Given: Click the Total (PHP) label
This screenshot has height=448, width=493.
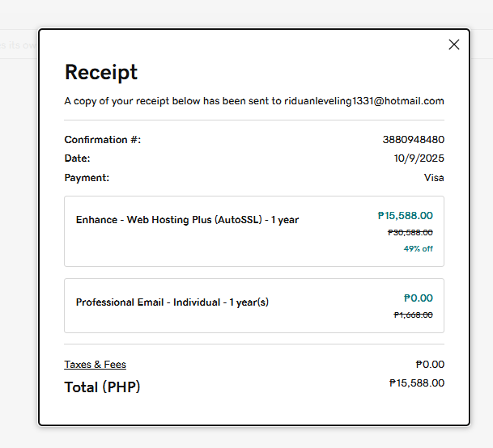Looking at the screenshot, I should (102, 387).
